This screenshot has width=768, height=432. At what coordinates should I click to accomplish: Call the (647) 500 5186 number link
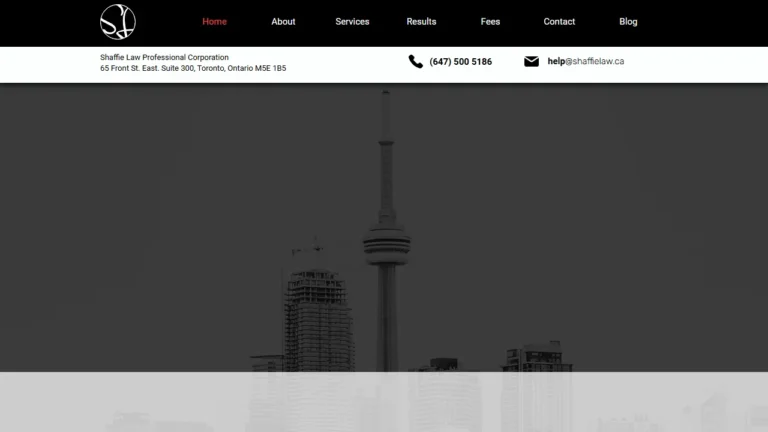pyautogui.click(x=460, y=62)
